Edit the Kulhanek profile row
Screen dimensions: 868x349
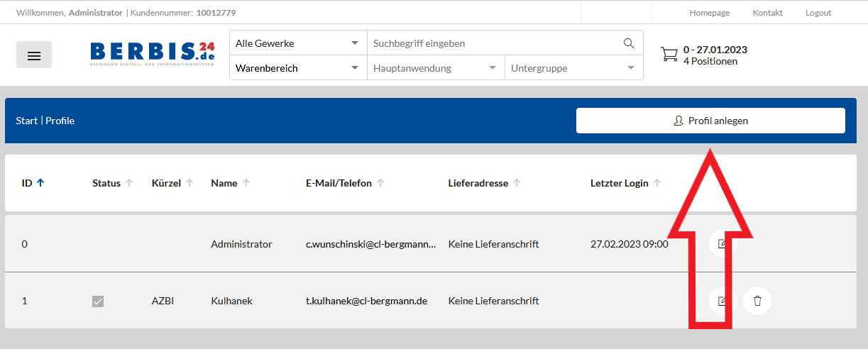tap(723, 301)
